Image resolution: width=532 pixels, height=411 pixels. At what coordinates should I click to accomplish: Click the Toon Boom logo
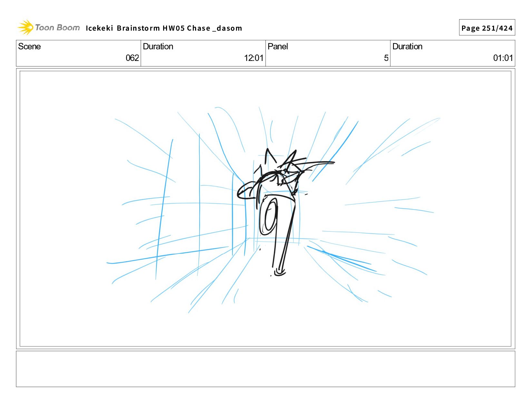[48, 27]
